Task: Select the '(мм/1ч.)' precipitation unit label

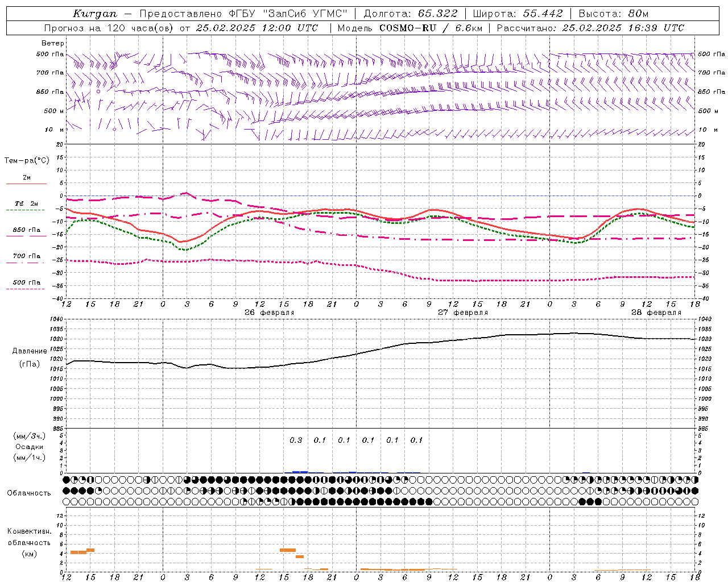Action: click(x=30, y=458)
